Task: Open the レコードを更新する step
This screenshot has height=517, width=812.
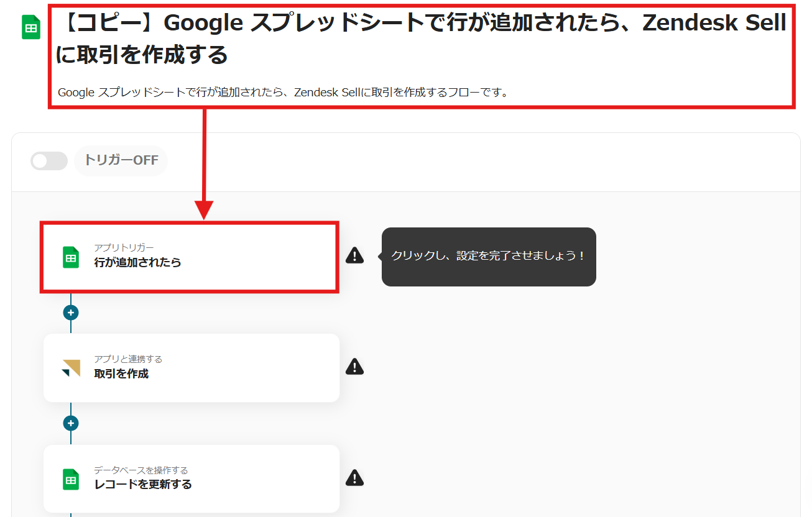Action: click(x=191, y=478)
